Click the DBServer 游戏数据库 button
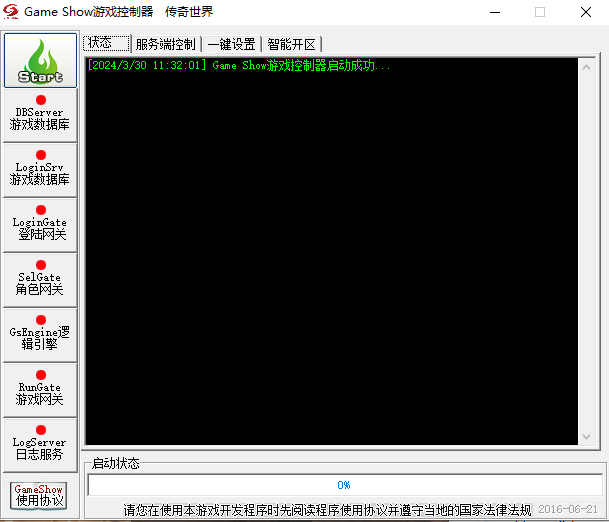The height and width of the screenshot is (522, 609). 40,115
